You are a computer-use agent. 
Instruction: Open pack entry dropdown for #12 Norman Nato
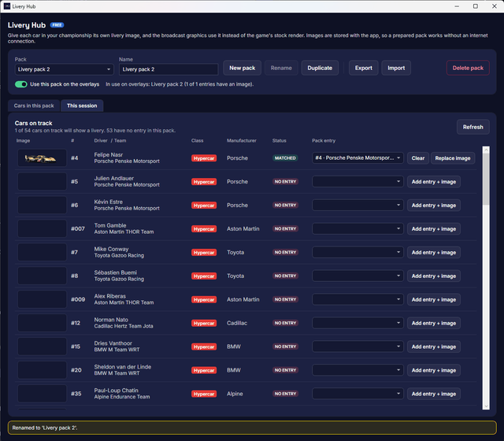click(358, 323)
